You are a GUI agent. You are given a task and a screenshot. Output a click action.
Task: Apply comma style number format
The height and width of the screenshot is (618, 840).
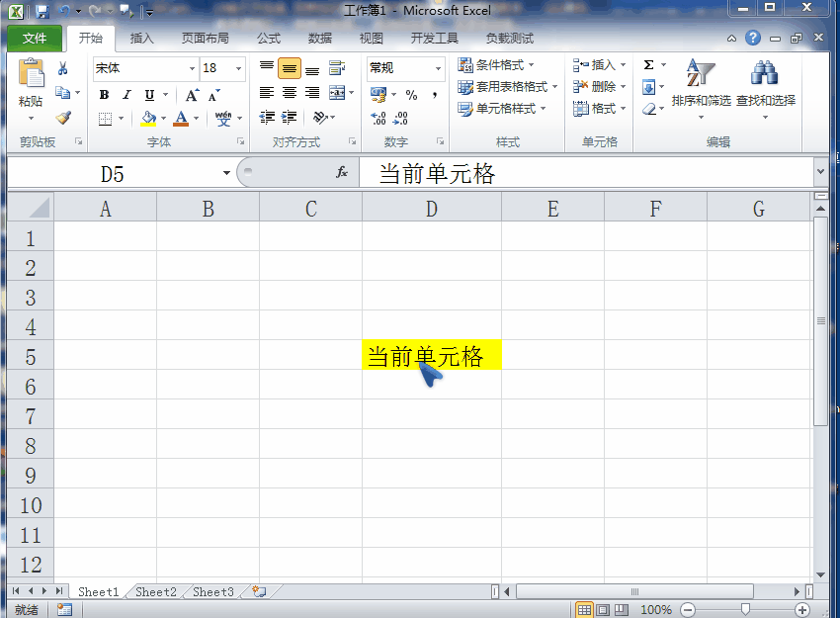tap(435, 95)
